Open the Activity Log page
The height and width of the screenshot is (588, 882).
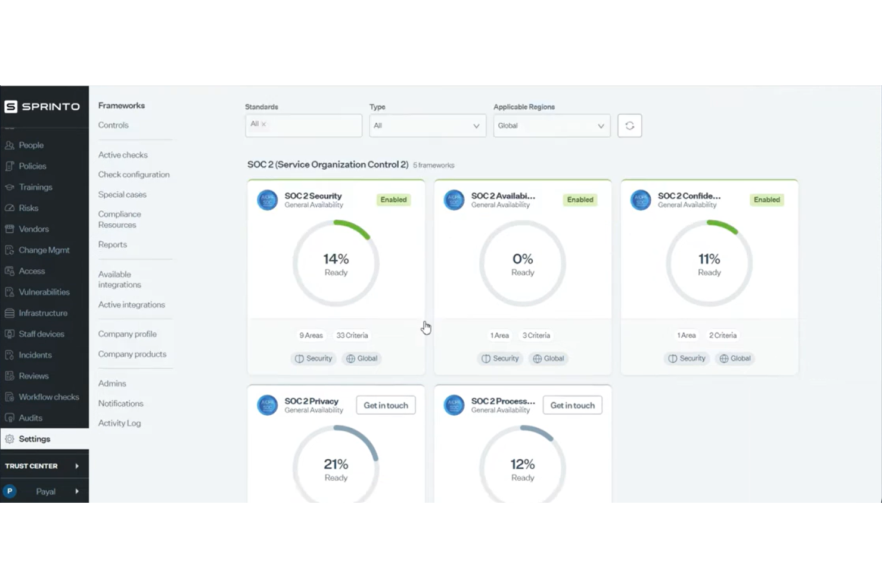click(120, 423)
